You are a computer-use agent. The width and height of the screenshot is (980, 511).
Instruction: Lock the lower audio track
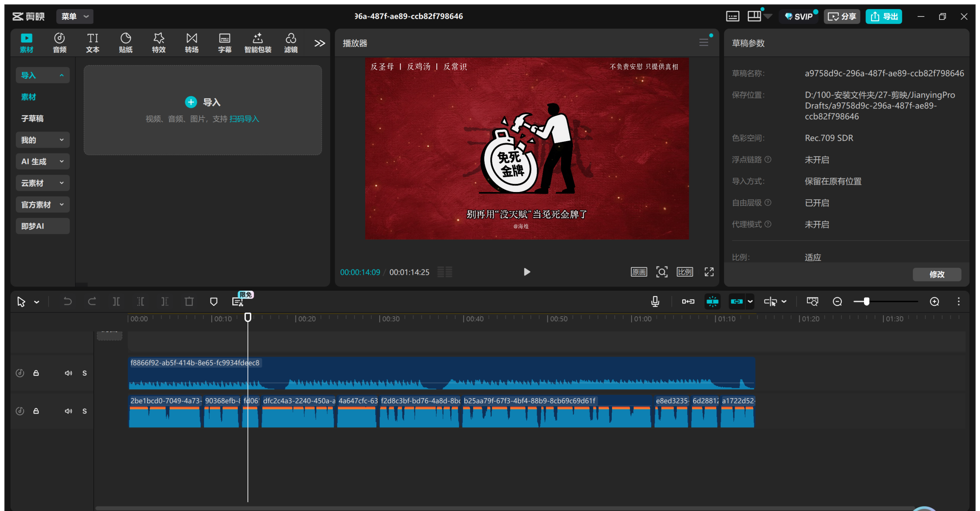[36, 411]
